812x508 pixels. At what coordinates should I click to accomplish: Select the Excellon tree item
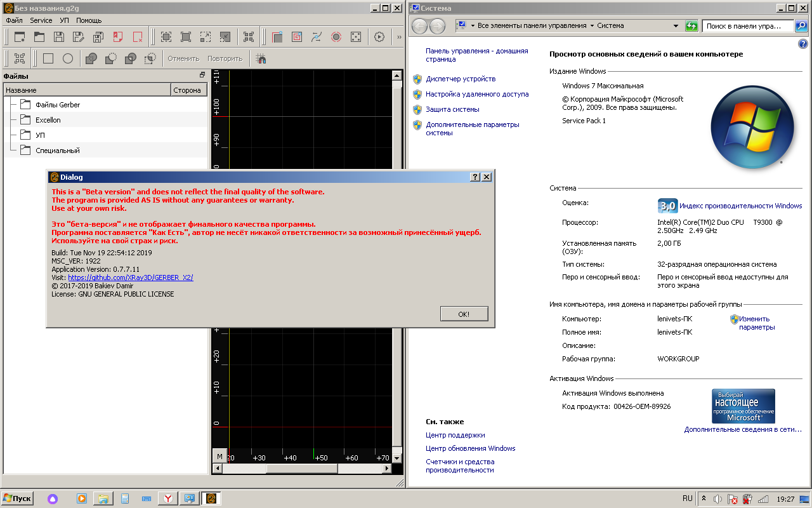(x=48, y=120)
